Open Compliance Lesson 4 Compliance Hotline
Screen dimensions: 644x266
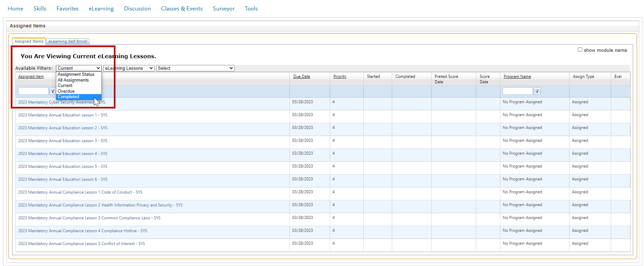tap(83, 231)
